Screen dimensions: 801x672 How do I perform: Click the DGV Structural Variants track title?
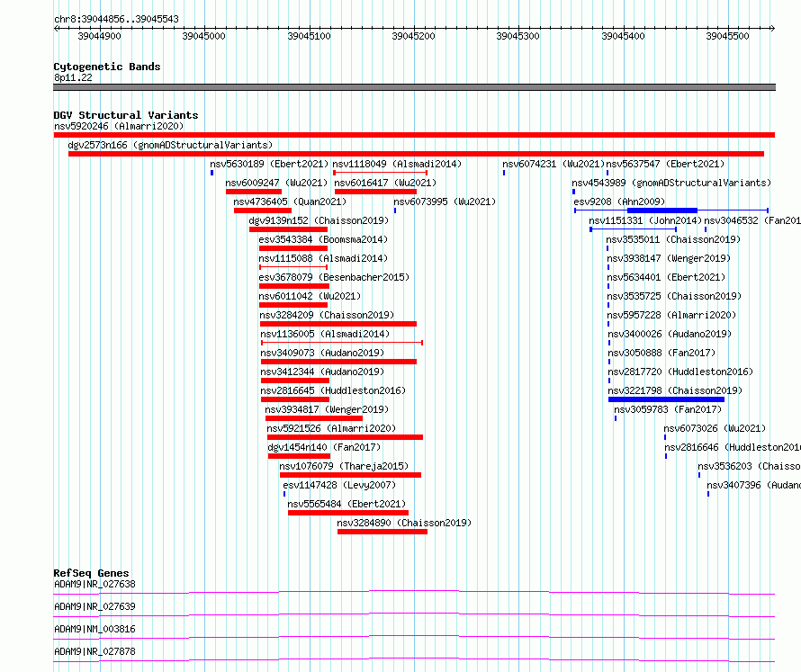(x=126, y=115)
